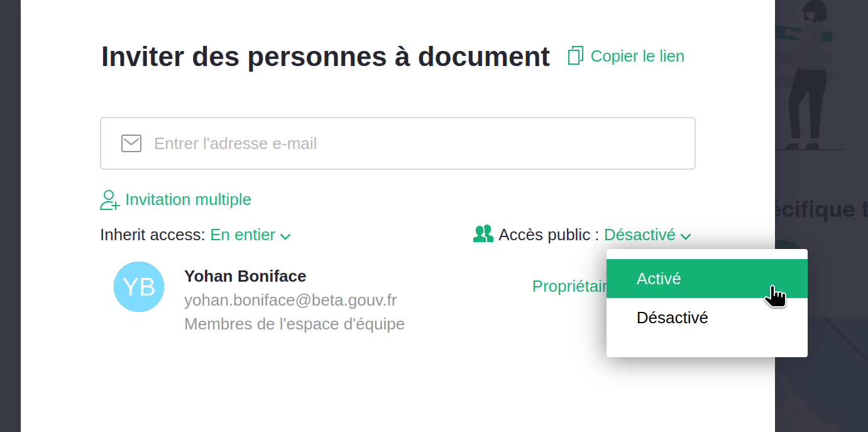Click the "Accès public :" label text
Image resolution: width=868 pixels, height=432 pixels.
point(549,235)
